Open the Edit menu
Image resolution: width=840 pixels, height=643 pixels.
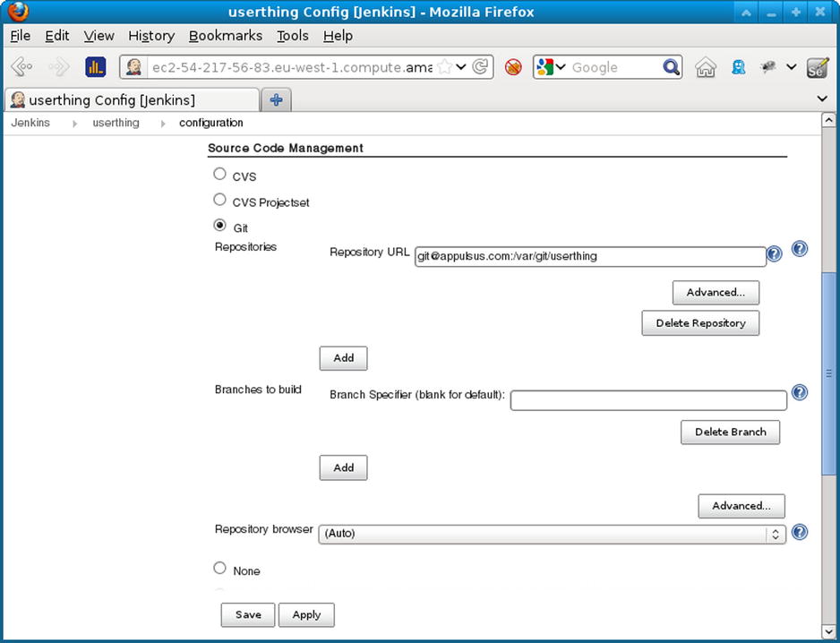[56, 36]
